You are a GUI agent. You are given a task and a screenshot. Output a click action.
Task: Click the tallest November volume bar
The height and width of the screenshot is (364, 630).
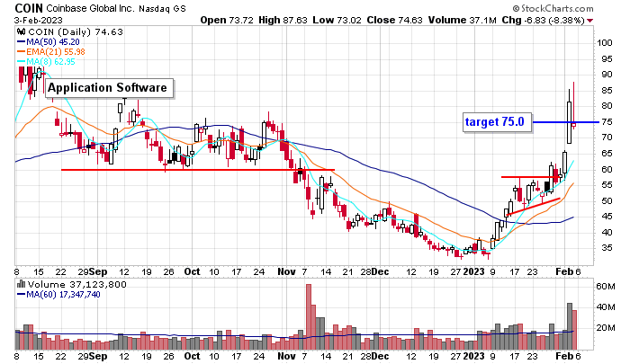pyautogui.click(x=309, y=317)
